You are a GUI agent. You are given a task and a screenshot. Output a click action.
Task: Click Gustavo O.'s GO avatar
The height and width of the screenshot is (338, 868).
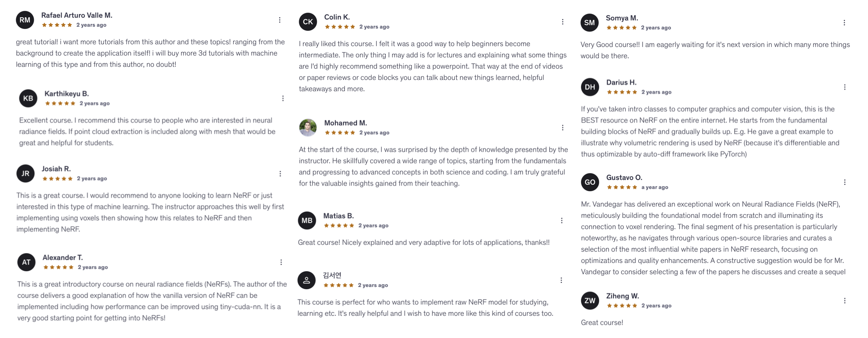(x=590, y=182)
